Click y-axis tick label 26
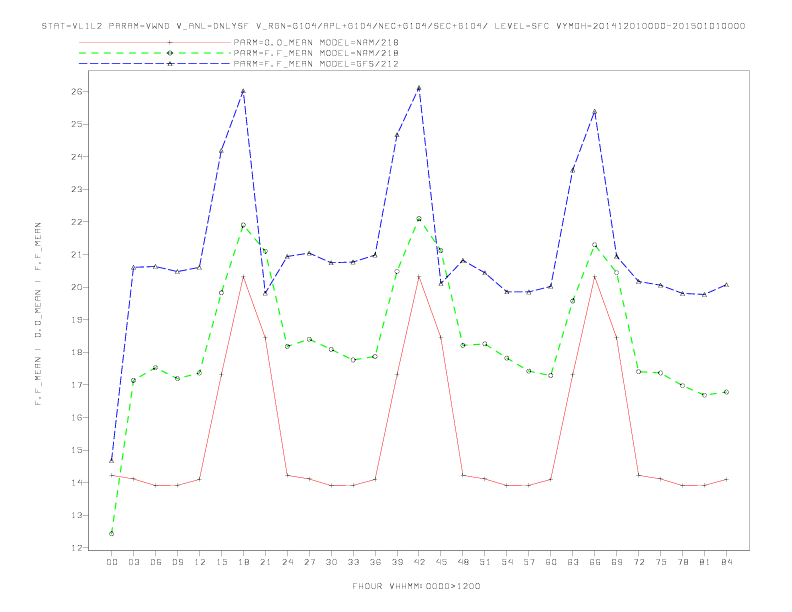The height and width of the screenshot is (612, 792). coord(77,92)
